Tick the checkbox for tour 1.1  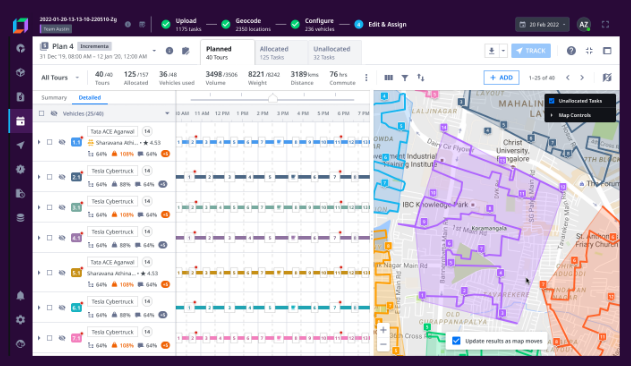[50, 142]
